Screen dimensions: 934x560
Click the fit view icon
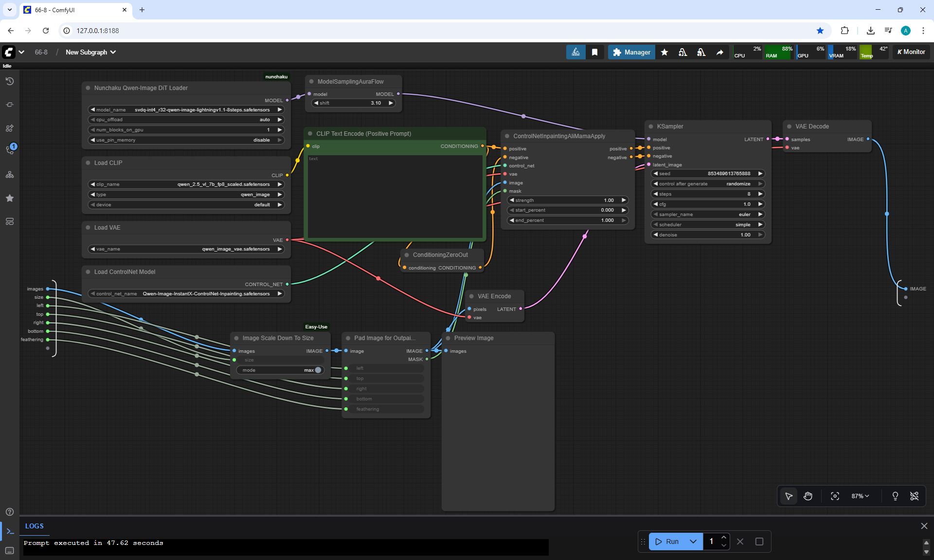pos(835,496)
